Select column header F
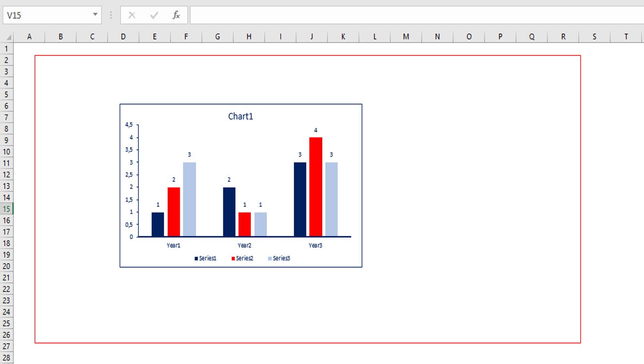644x364 pixels. (x=186, y=36)
